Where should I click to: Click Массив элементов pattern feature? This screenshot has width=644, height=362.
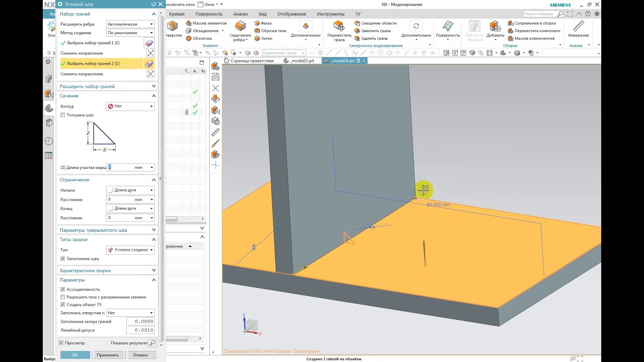pos(206,23)
